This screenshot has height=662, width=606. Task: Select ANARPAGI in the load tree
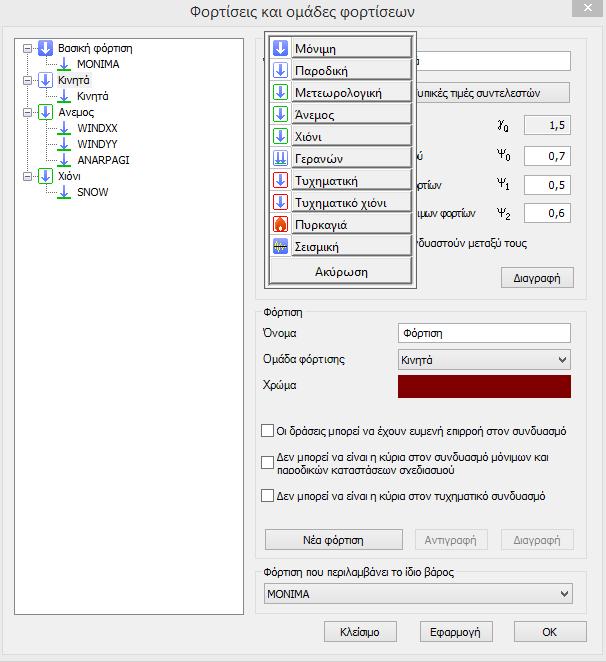click(x=103, y=160)
